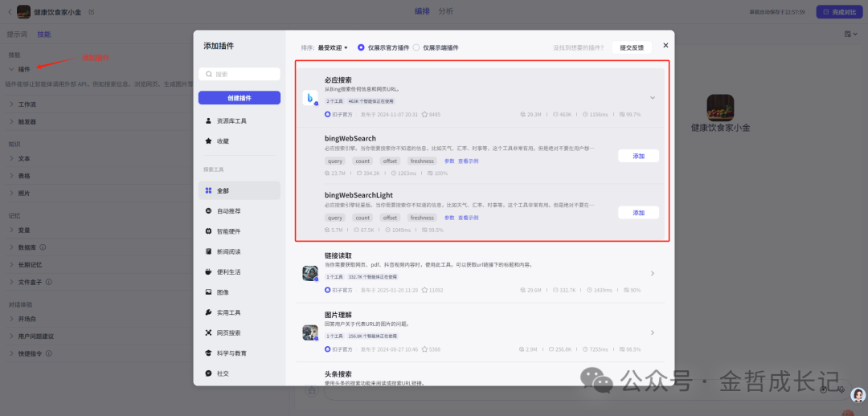Click the 完成对比 button

(x=839, y=11)
